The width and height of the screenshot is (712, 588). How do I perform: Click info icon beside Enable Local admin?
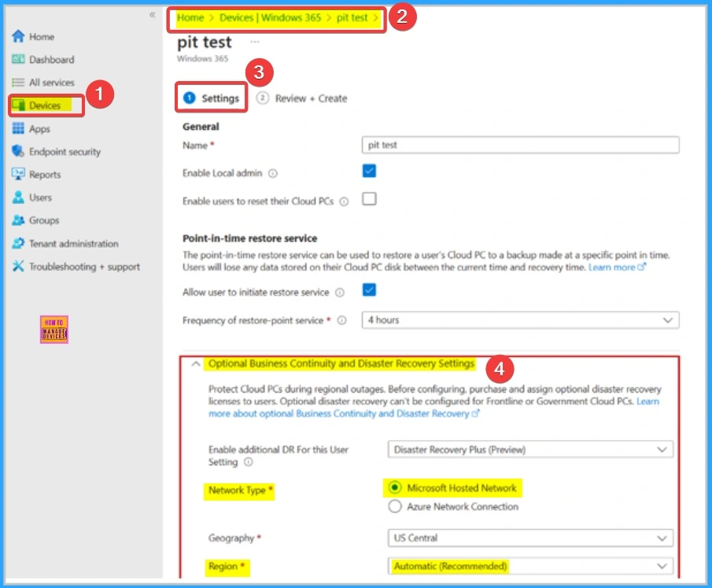coord(272,173)
